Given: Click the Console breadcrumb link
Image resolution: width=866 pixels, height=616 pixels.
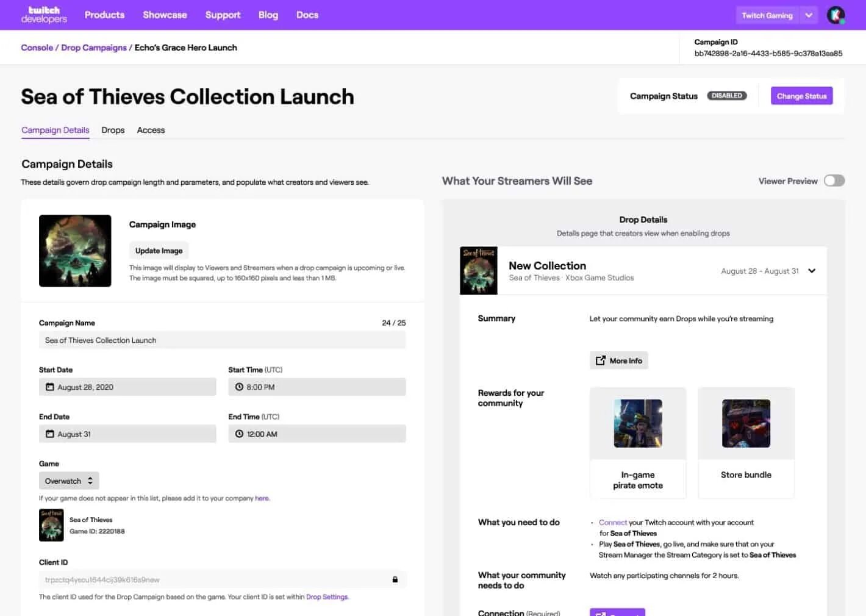Looking at the screenshot, I should pyautogui.click(x=37, y=48).
